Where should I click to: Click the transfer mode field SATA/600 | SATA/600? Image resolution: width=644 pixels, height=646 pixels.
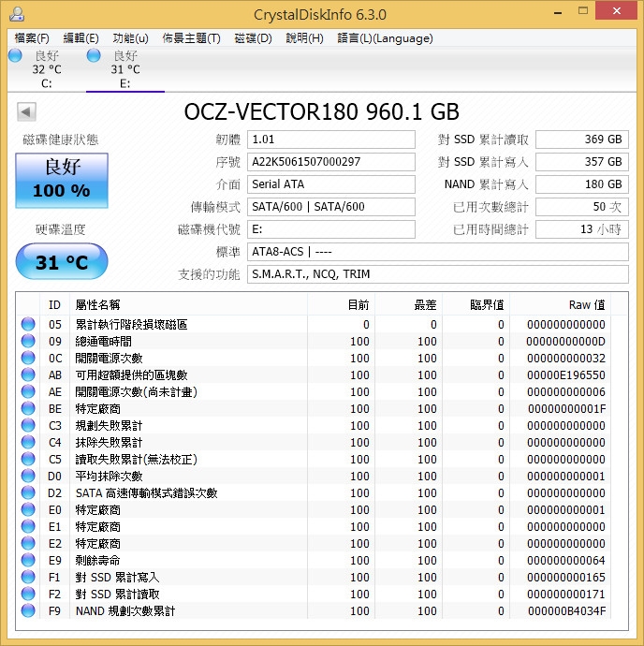pyautogui.click(x=330, y=206)
